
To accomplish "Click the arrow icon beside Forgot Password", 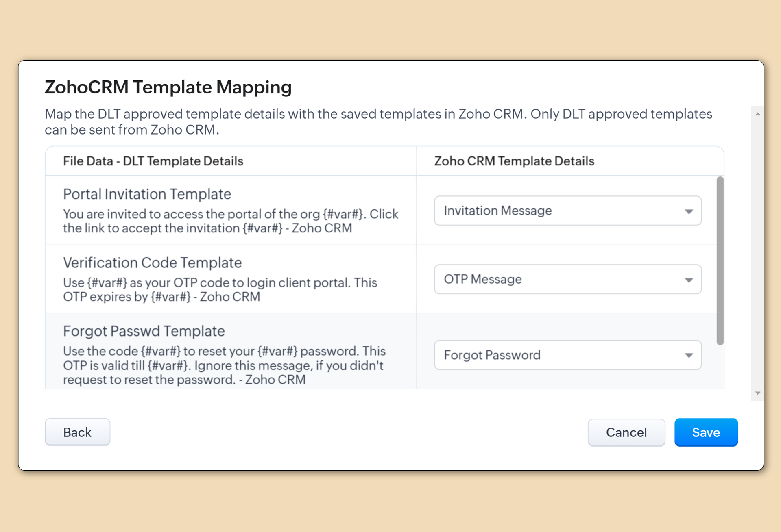I will click(689, 356).
